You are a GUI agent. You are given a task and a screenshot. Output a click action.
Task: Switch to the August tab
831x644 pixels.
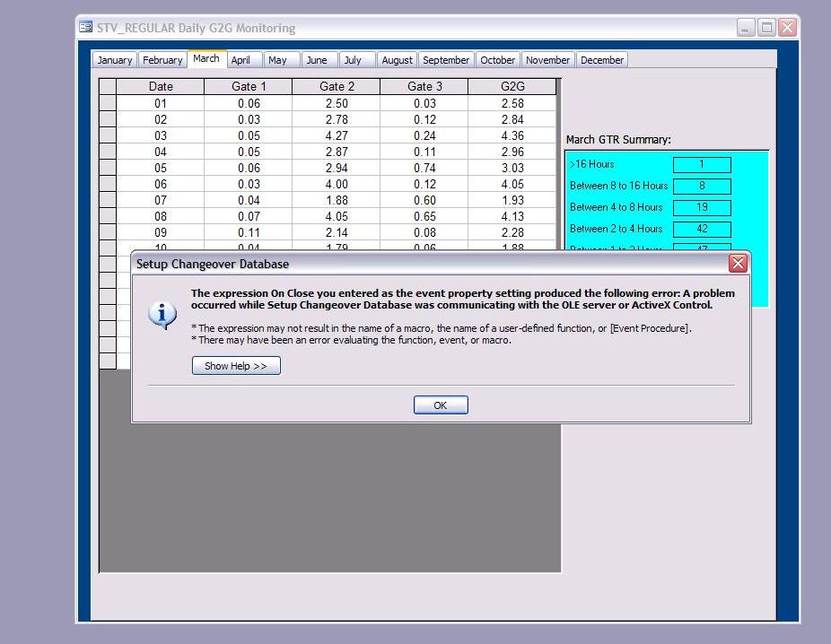coord(397,60)
